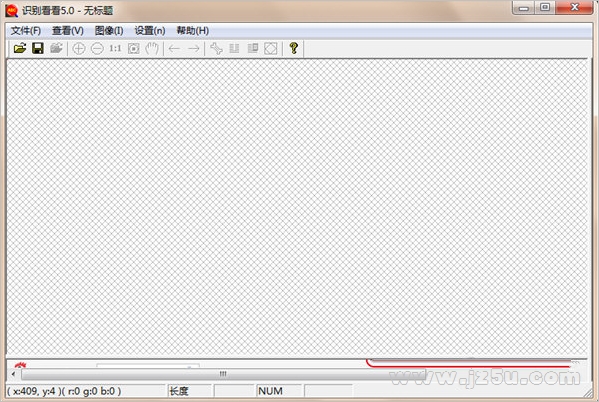Close the 识别看看5.0 window

(574, 8)
